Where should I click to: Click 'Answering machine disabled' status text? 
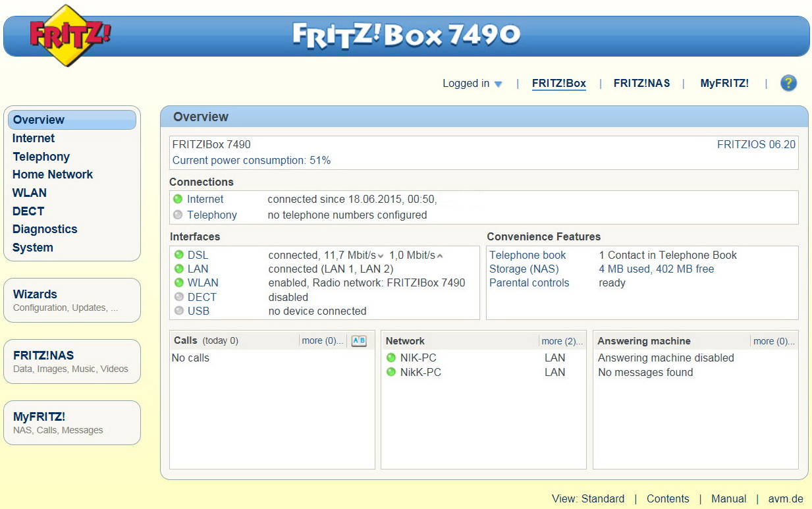tap(666, 358)
